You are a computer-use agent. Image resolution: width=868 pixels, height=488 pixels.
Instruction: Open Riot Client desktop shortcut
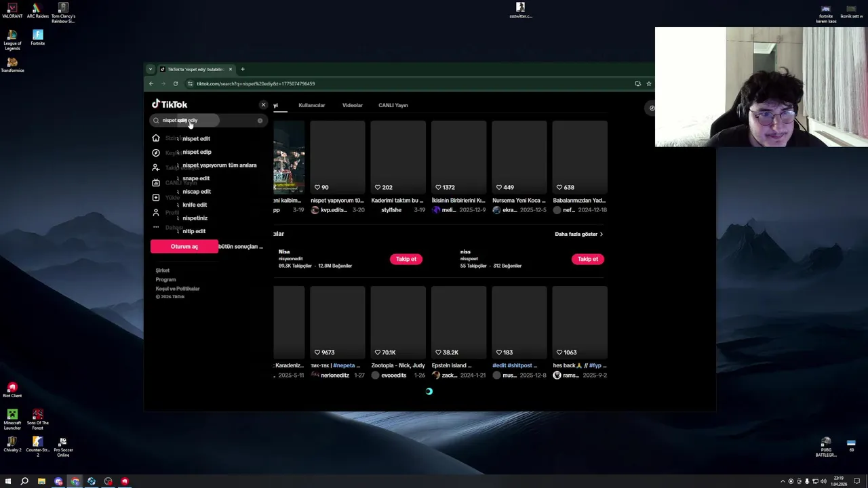pyautogui.click(x=12, y=390)
